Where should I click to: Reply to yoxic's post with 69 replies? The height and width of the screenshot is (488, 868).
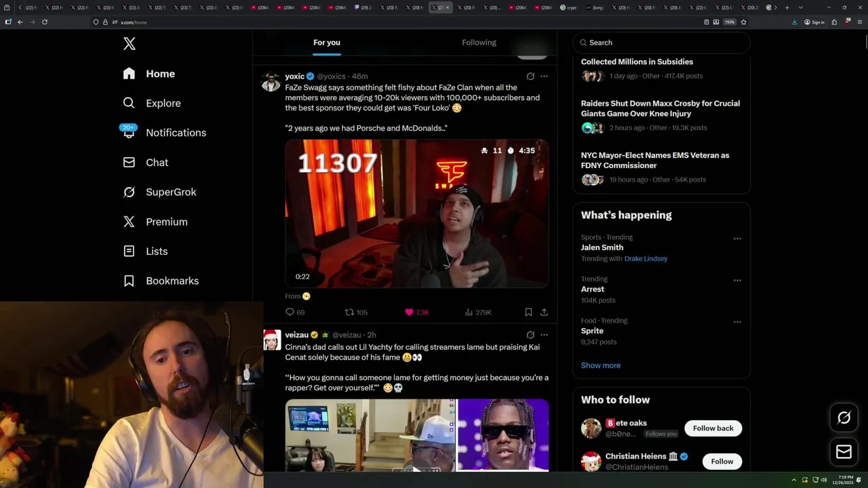tap(296, 312)
